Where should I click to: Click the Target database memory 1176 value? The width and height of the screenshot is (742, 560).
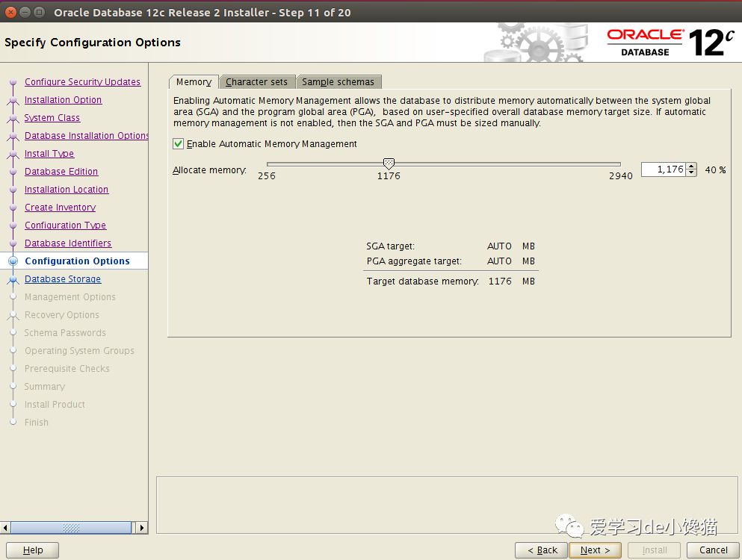[x=500, y=281]
